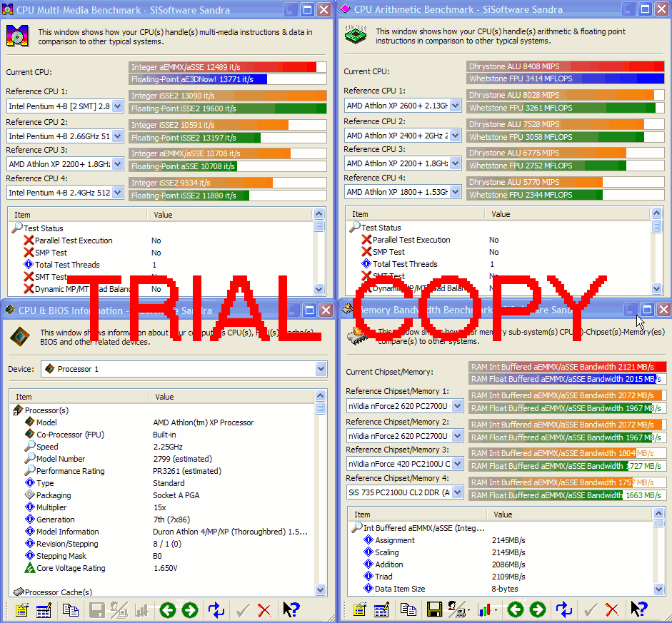Screen dimensions: 672x623
Task: Click the red 'Dhrystone ALU 8408 MIPS' bar
Action: tap(566, 66)
